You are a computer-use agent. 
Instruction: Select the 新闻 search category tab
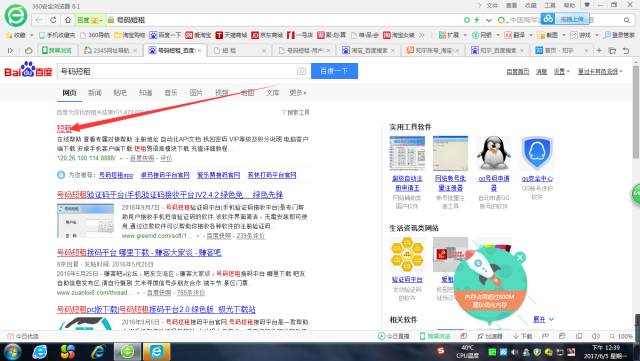tap(94, 93)
